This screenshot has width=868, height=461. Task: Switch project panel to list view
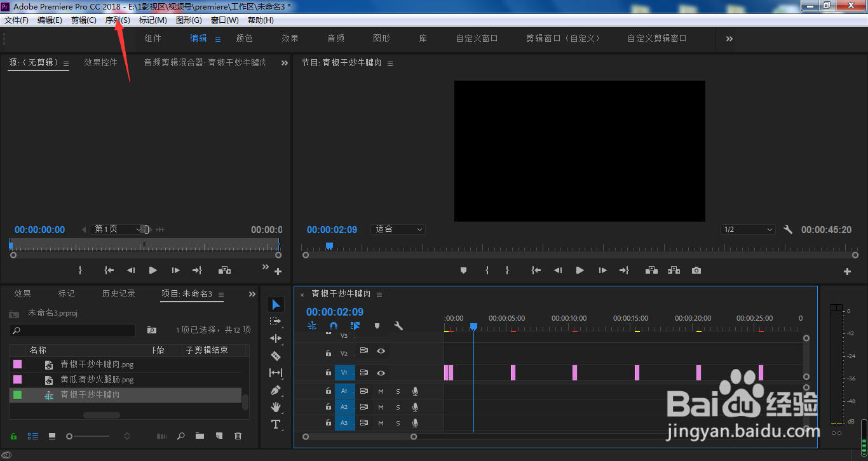tap(32, 436)
